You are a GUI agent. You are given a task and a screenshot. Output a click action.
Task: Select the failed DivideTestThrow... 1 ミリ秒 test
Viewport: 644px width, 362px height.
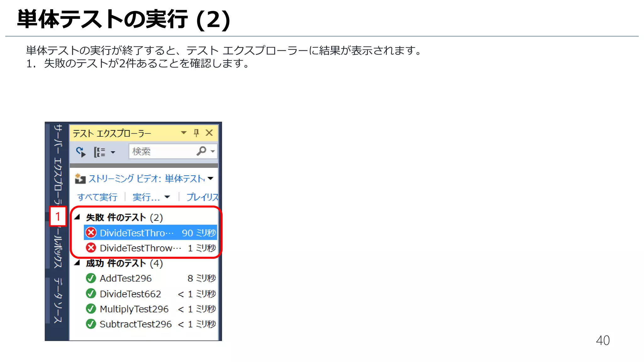[x=150, y=248]
